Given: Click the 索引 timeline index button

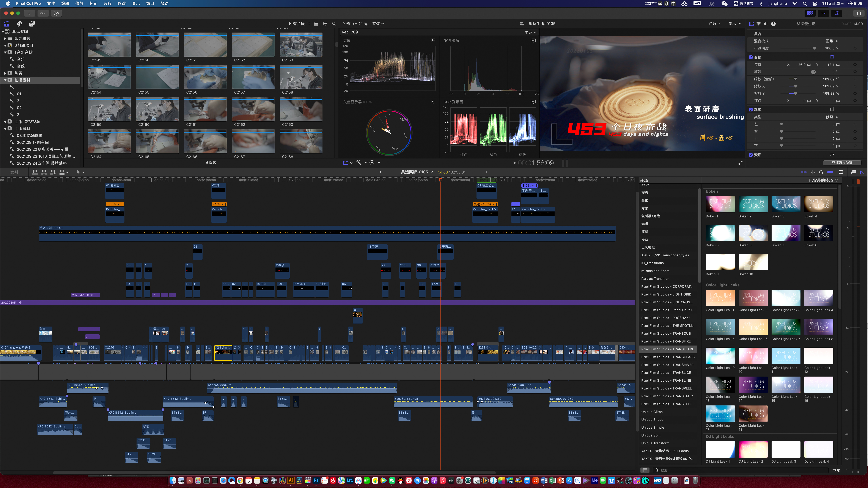Looking at the screenshot, I should coord(14,172).
